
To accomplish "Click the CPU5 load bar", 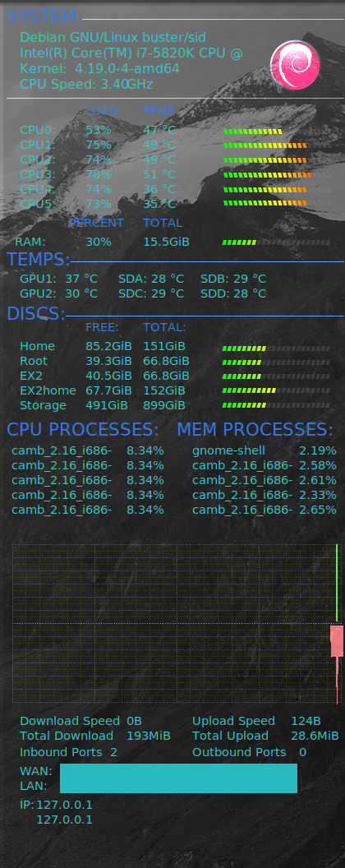I will tap(277, 203).
